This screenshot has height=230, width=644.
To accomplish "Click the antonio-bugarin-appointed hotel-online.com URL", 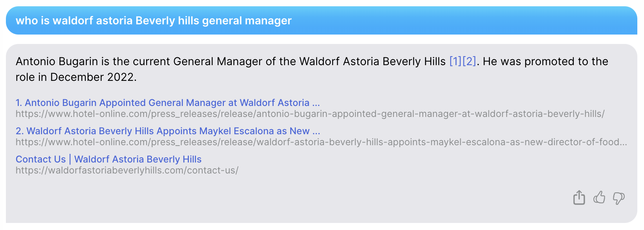I will [x=310, y=114].
